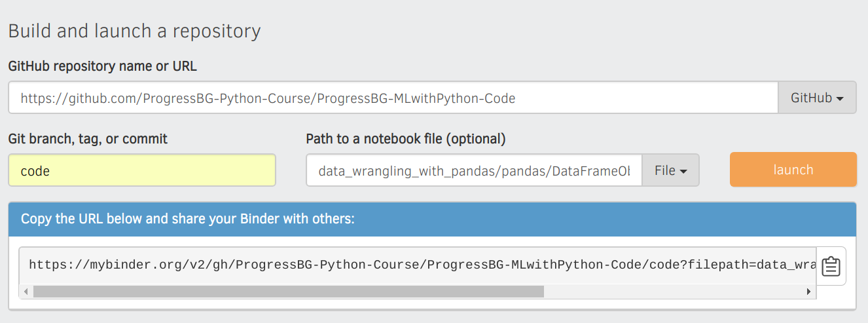Image resolution: width=868 pixels, height=323 pixels.
Task: Click the notebook file path field
Action: tap(474, 170)
